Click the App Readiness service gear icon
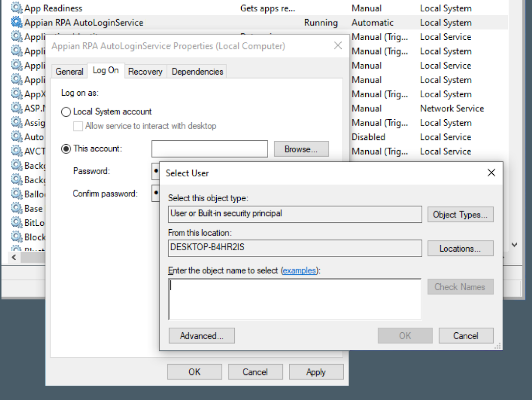 (16, 7)
